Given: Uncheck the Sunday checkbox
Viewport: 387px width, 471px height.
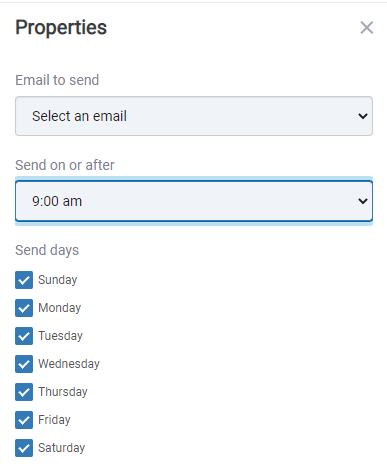Looking at the screenshot, I should (x=24, y=280).
